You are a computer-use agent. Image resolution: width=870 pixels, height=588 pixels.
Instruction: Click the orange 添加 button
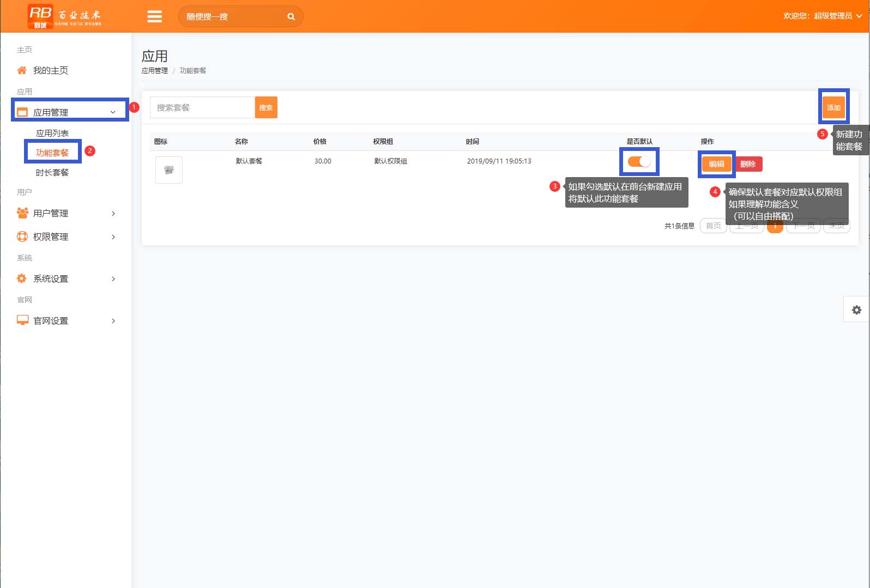pos(833,107)
